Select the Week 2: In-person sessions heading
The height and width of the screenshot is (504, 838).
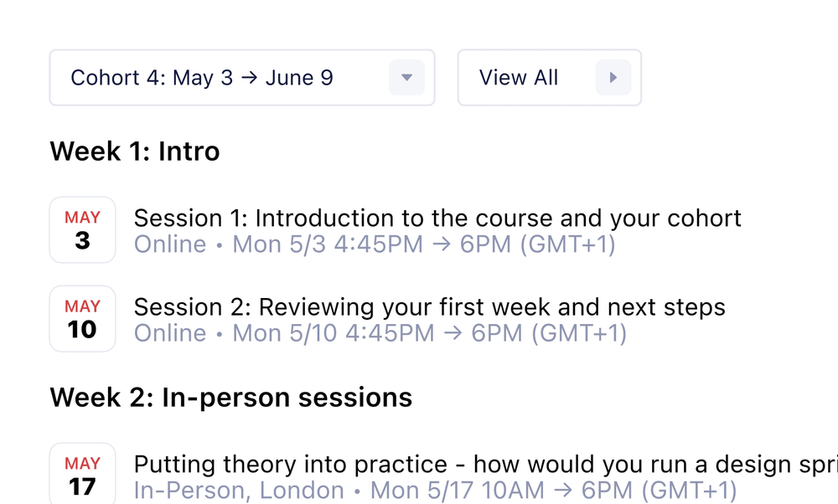(230, 397)
